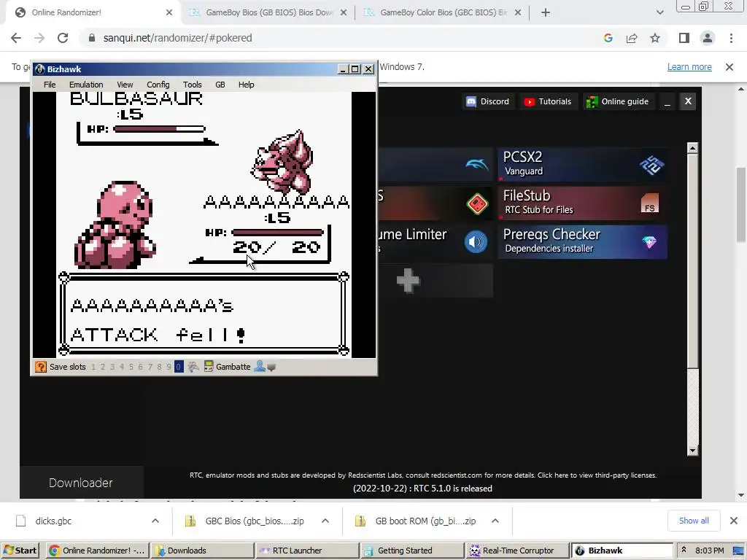Open the Discord link in RTC Launcher

click(488, 101)
